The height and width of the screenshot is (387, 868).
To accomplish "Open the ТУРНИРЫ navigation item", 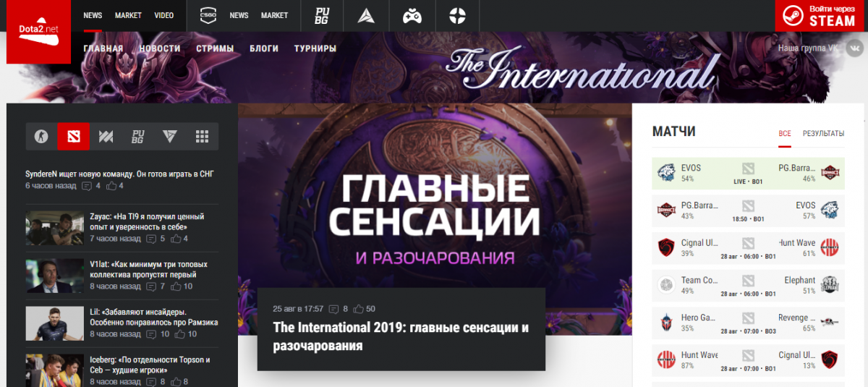I will [x=315, y=48].
